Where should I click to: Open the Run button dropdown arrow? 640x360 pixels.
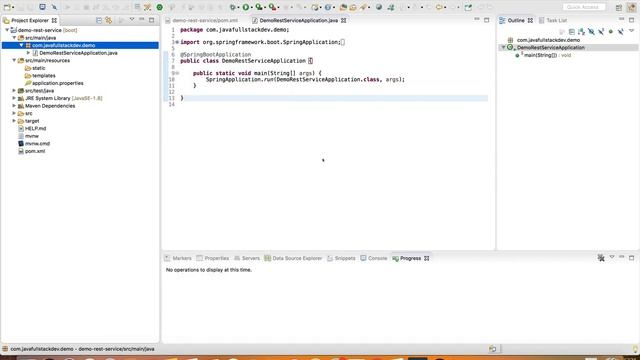(252, 7)
